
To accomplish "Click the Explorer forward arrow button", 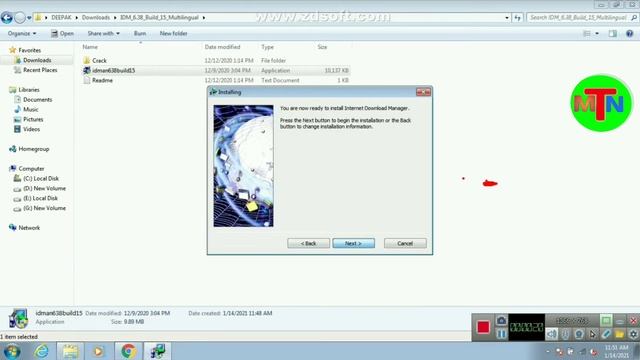I will click(20, 18).
